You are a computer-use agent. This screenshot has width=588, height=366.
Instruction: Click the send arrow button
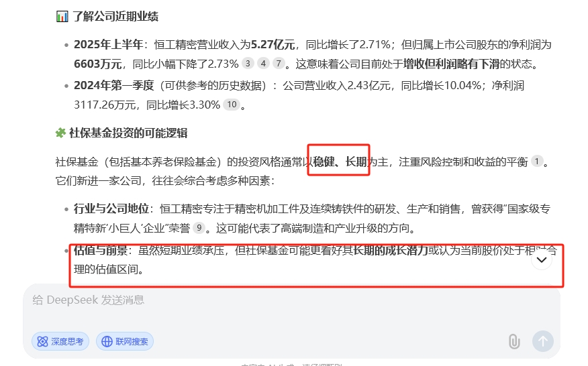pos(542,341)
